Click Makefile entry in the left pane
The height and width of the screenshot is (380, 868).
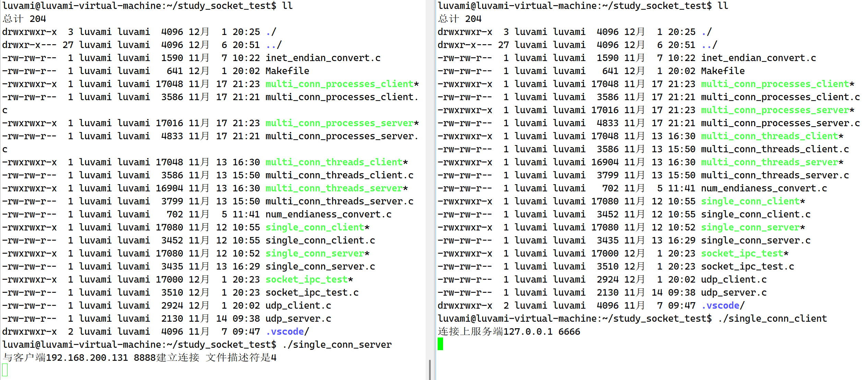pyautogui.click(x=287, y=71)
